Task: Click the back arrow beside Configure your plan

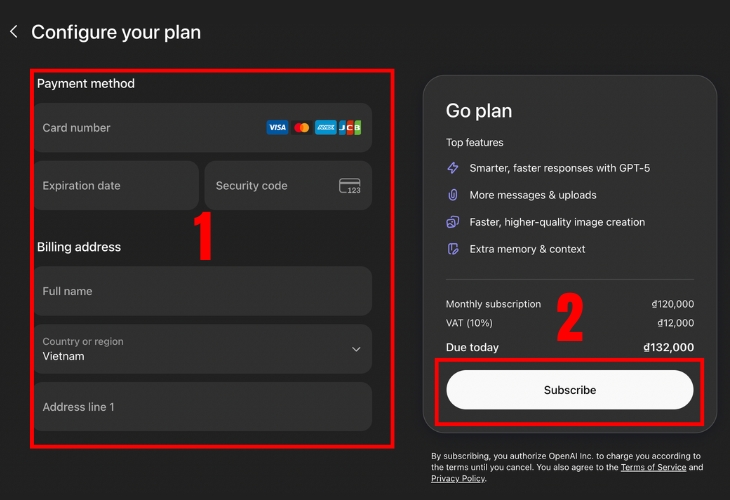Action: pyautogui.click(x=14, y=32)
